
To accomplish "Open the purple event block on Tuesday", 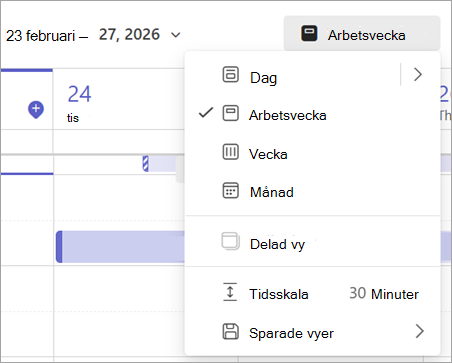I will (x=120, y=246).
